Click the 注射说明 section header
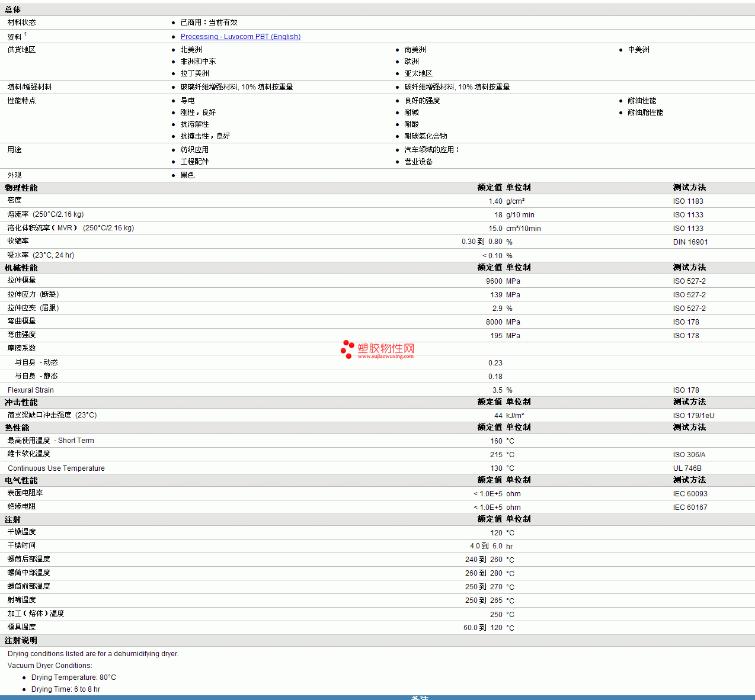The height and width of the screenshot is (700, 755). point(21,640)
